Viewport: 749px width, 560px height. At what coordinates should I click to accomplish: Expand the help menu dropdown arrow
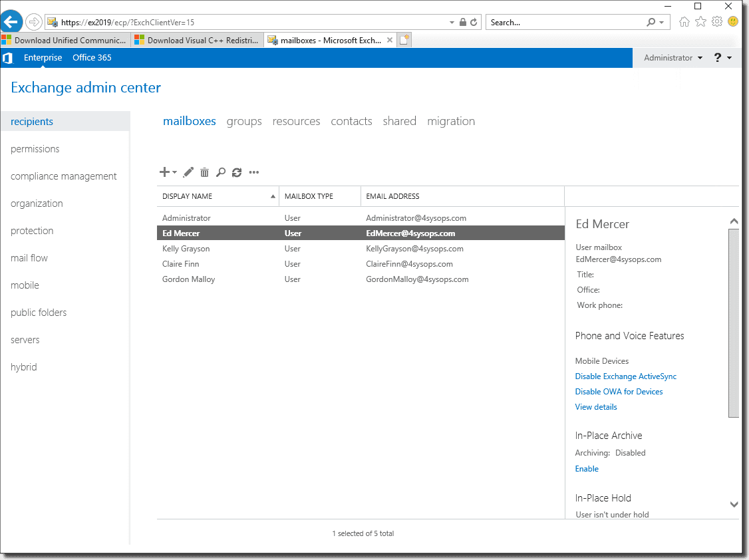730,58
